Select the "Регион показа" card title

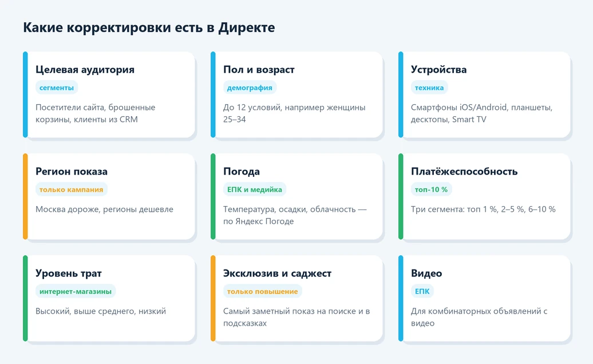click(x=72, y=172)
